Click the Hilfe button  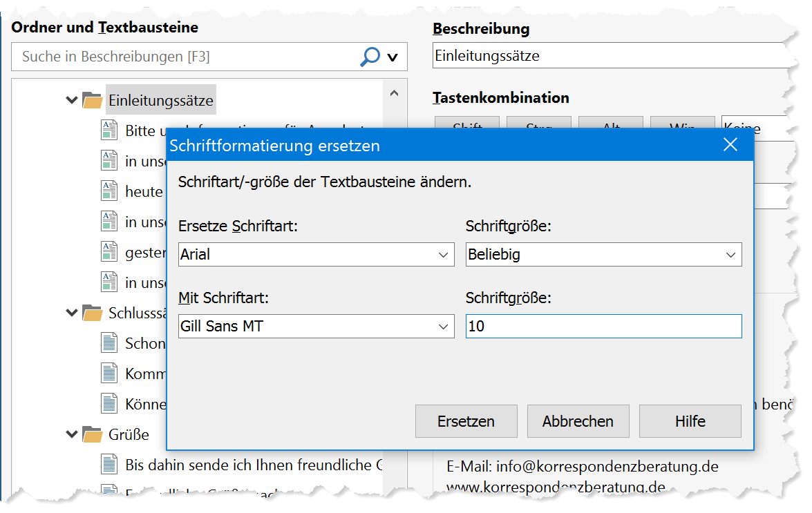pyautogui.click(x=690, y=421)
